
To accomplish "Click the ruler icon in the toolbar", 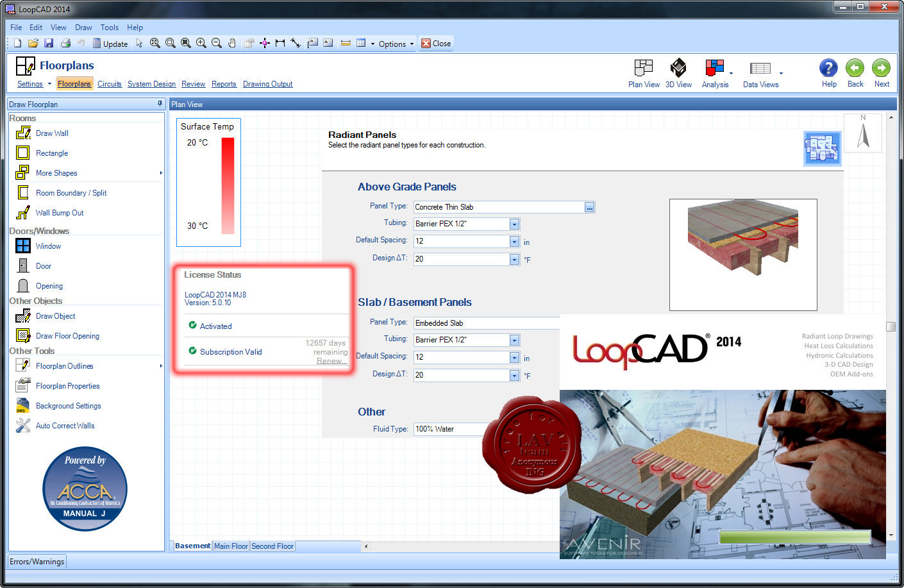I will pos(346,43).
